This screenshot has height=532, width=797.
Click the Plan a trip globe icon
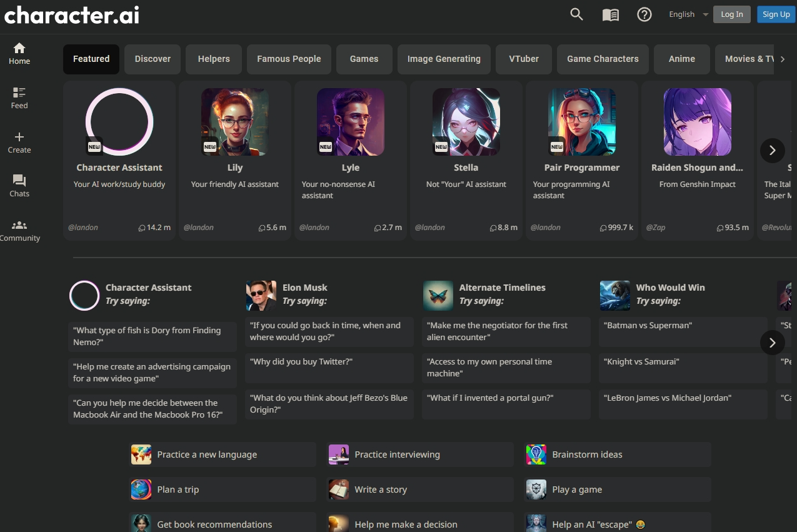click(x=141, y=489)
